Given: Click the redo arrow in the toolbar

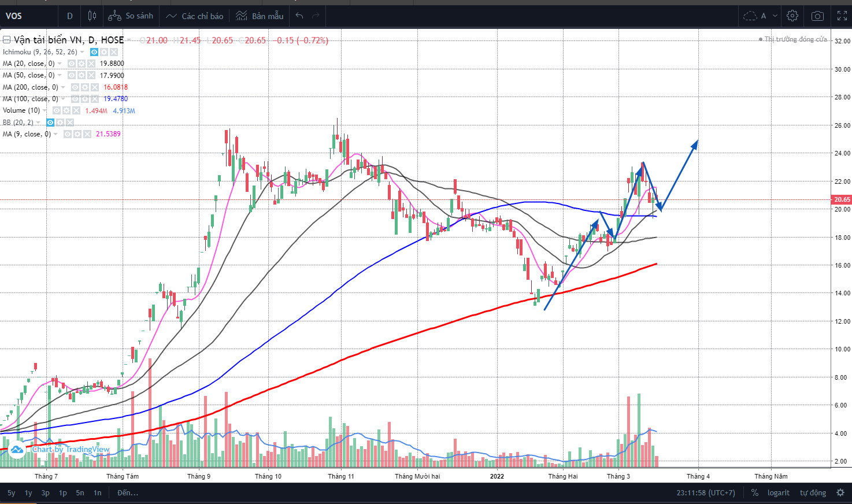Looking at the screenshot, I should click(316, 16).
